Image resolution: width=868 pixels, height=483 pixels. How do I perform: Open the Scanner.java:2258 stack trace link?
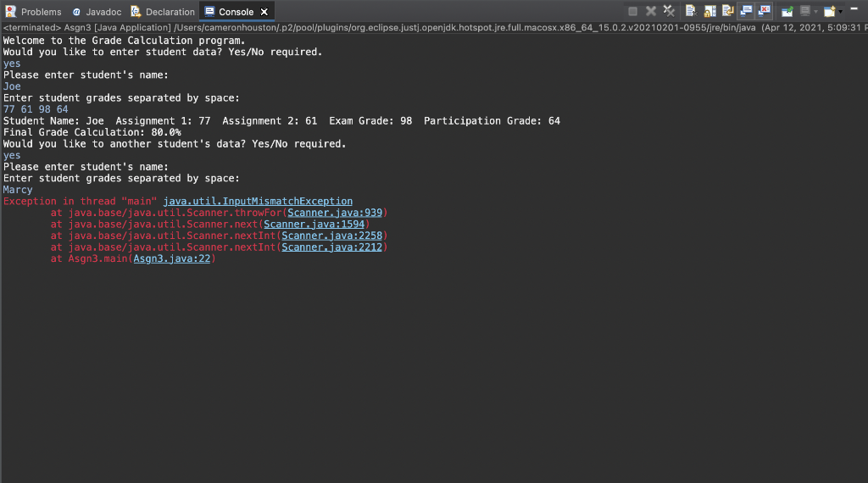[x=331, y=236]
